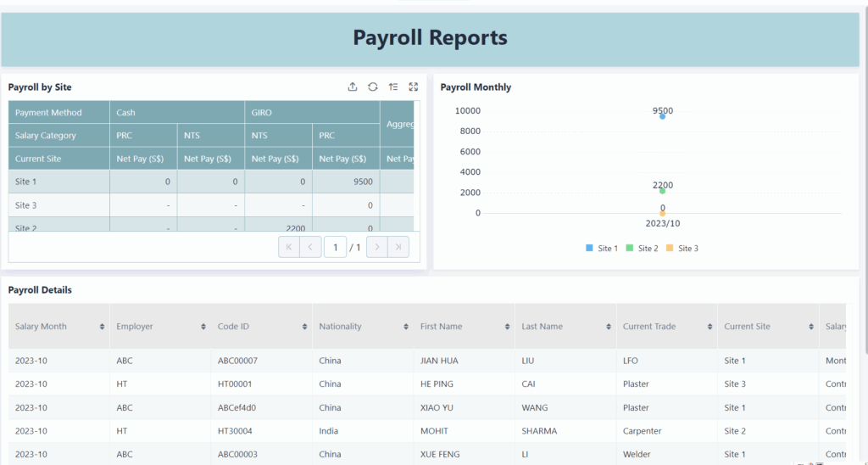Expand Payroll by Site to fullscreen
Viewport: 868px width, 465px height.
click(x=414, y=87)
